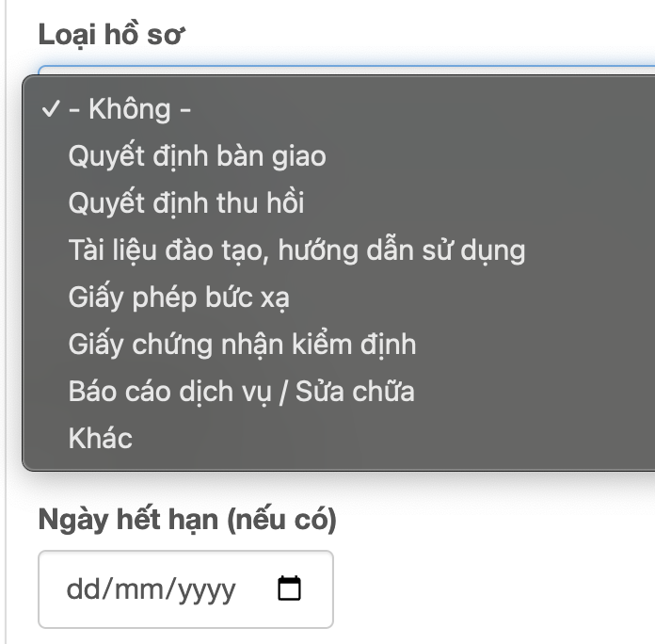Pick "Tài liệu đào tạo, hướng dẫn sử dụng"

[x=296, y=250]
